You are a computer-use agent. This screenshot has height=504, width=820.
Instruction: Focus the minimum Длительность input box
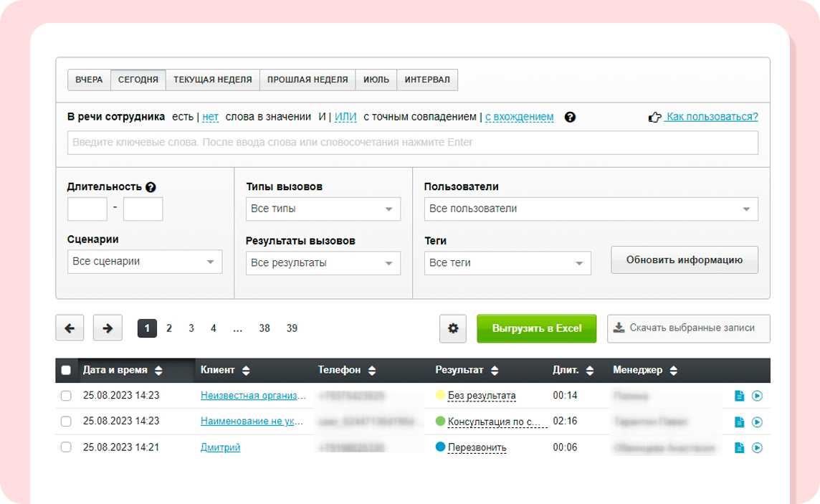pos(87,209)
